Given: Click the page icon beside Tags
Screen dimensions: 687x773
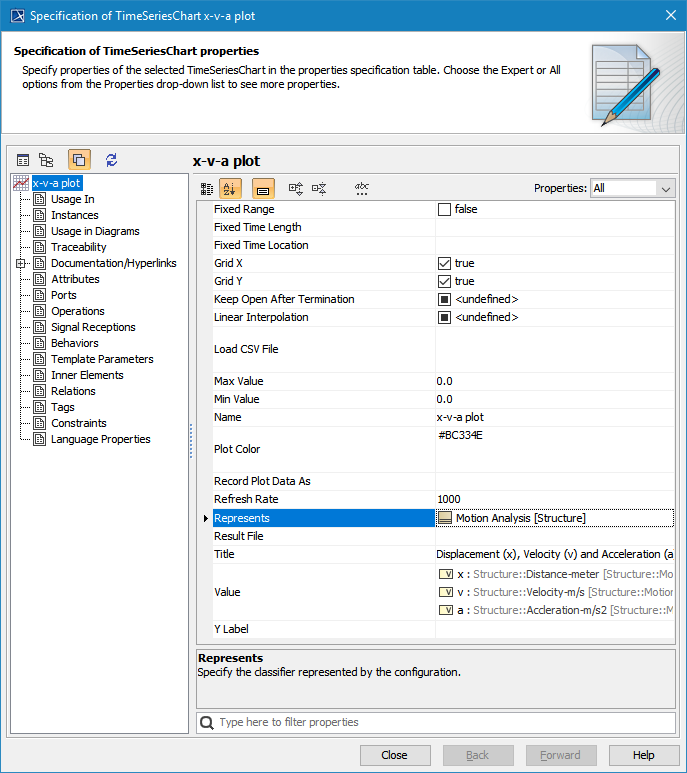Looking at the screenshot, I should pyautogui.click(x=39, y=407).
